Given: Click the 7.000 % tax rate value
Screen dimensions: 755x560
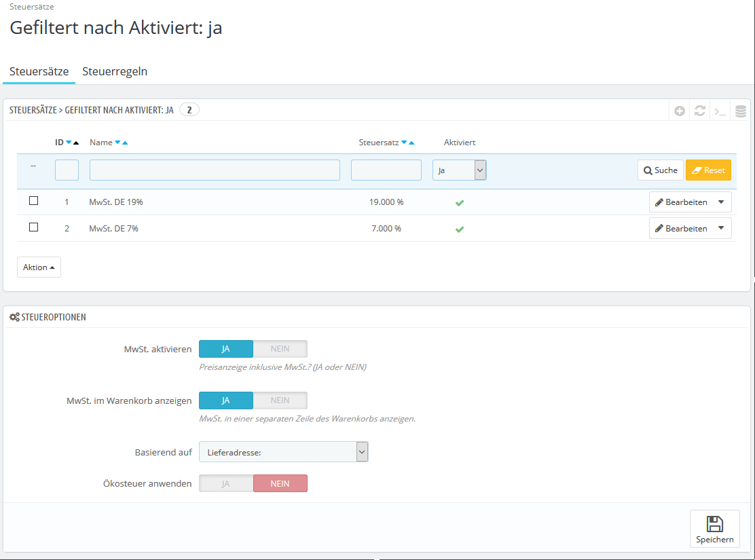Looking at the screenshot, I should [386, 229].
